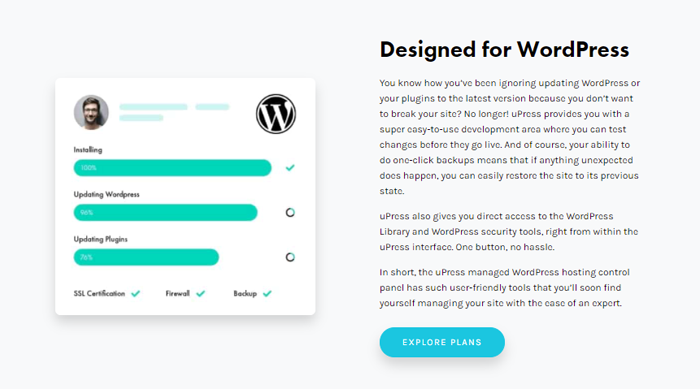Image resolution: width=700 pixels, height=389 pixels.
Task: Click the Updating Wordpress 96% progress bar
Action: (x=166, y=213)
